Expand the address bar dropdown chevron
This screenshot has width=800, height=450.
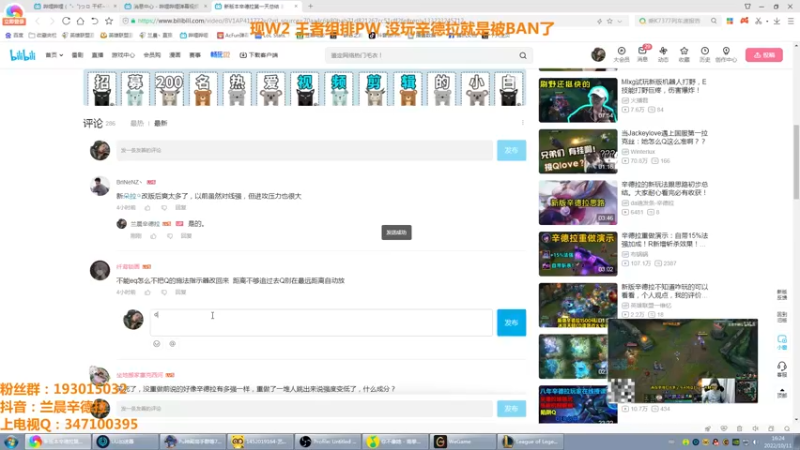point(619,21)
